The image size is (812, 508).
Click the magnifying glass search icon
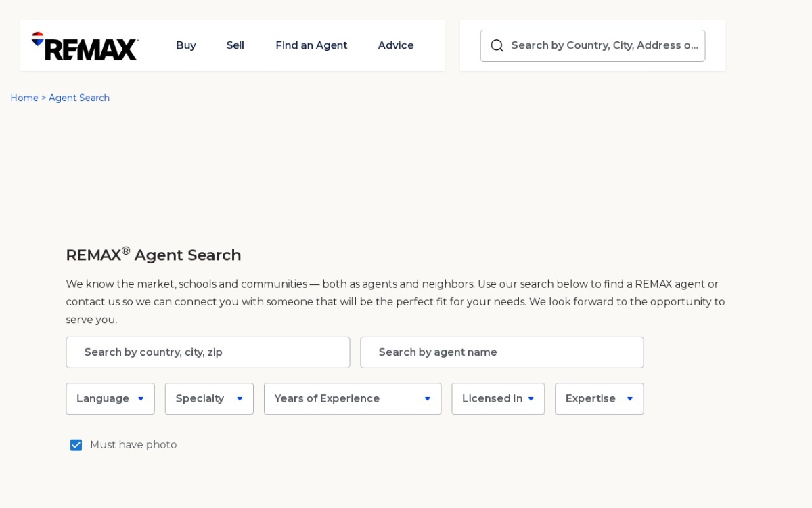click(497, 45)
